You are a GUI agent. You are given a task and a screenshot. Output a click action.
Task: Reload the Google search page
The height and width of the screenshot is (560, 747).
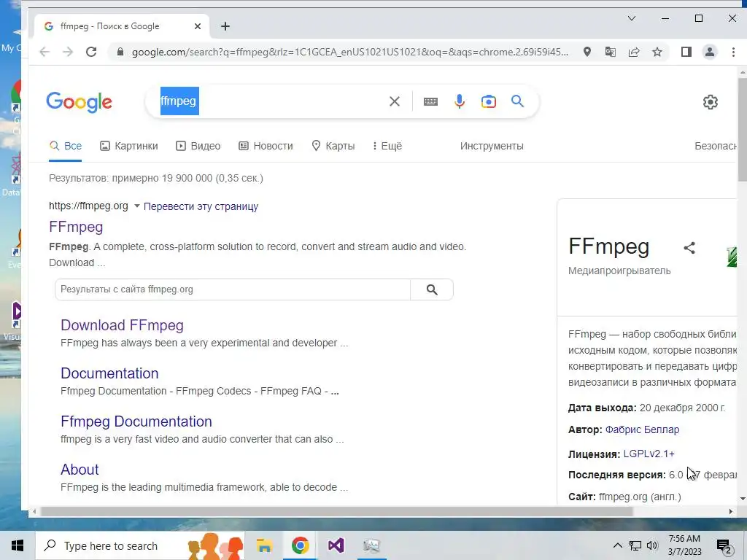pos(91,52)
